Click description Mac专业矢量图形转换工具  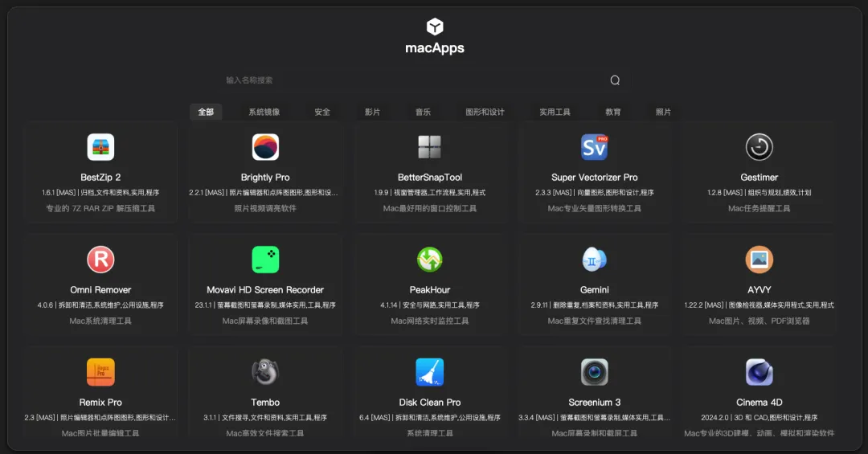(595, 208)
